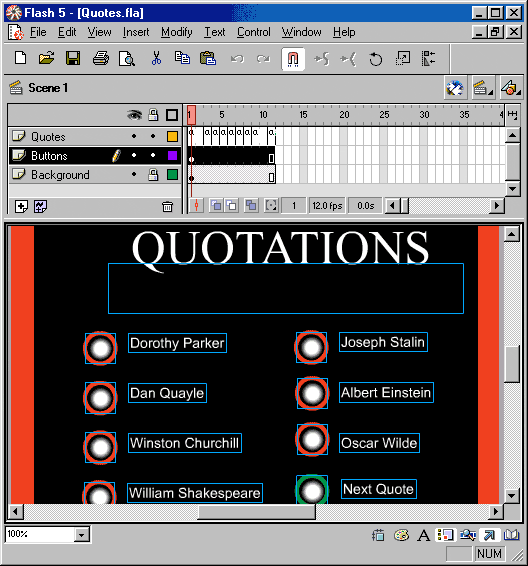Toggle Onion Skin
528x566 pixels.
click(x=216, y=206)
